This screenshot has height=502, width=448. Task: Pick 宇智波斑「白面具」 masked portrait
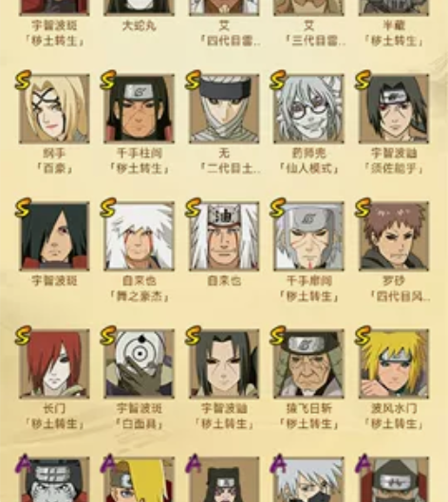pyautogui.click(x=139, y=364)
